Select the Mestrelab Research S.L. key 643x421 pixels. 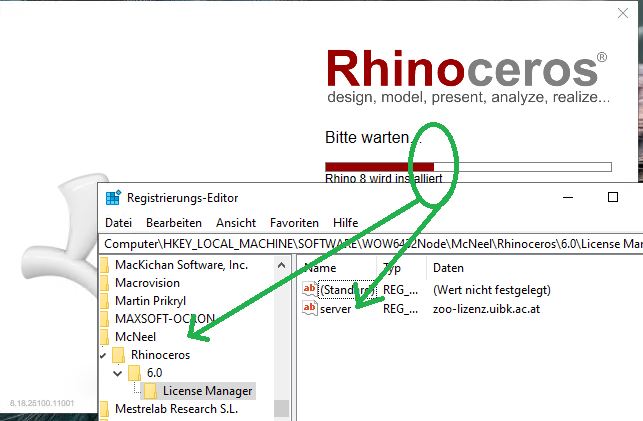pyautogui.click(x=176, y=409)
